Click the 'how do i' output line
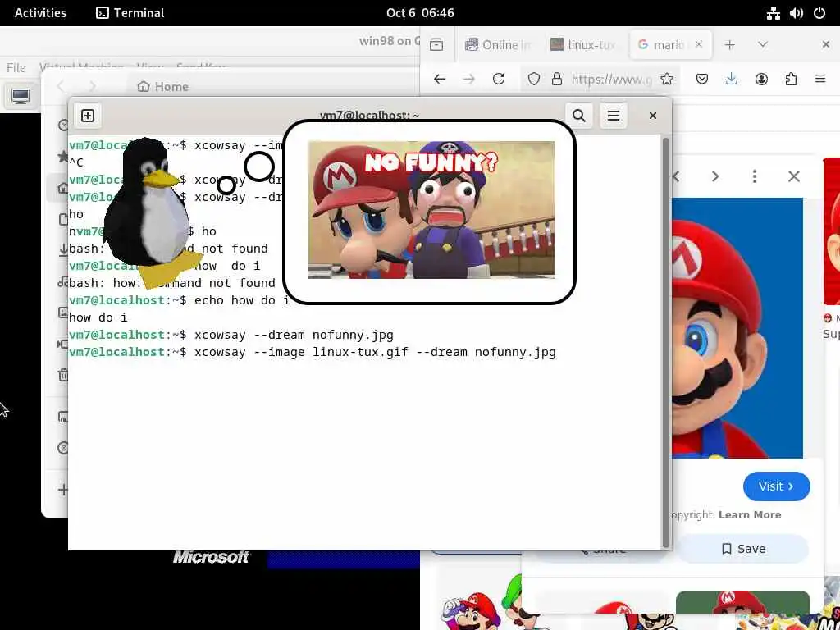The image size is (840, 630). pyautogui.click(x=98, y=317)
